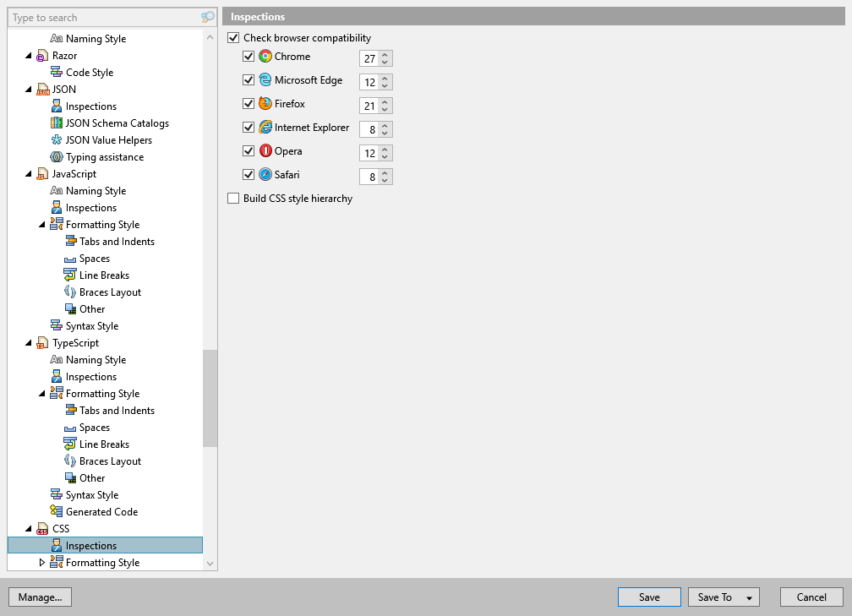The width and height of the screenshot is (852, 616).
Task: Toggle the Internet Explorer checkbox
Action: [248, 127]
